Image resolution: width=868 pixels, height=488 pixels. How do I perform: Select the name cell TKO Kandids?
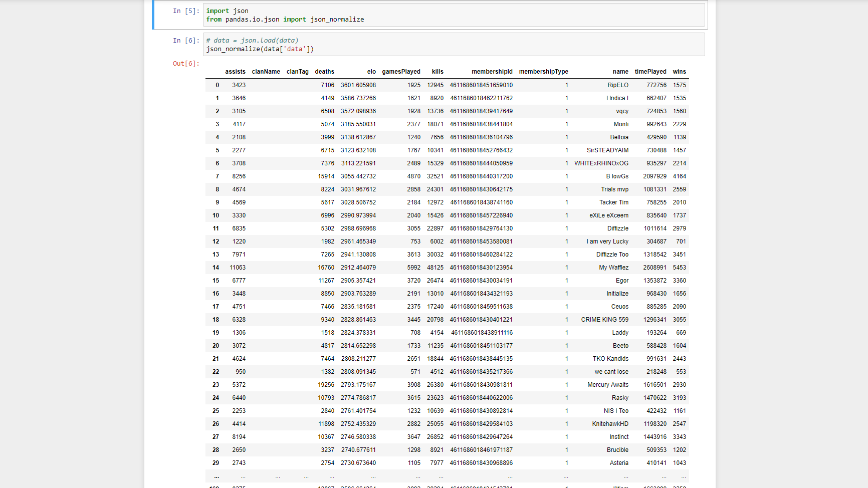[610, 359]
